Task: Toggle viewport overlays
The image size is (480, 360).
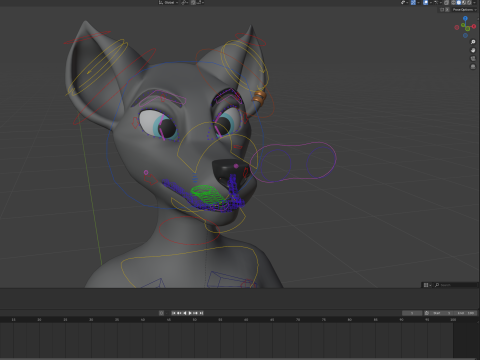Action: click(426, 2)
